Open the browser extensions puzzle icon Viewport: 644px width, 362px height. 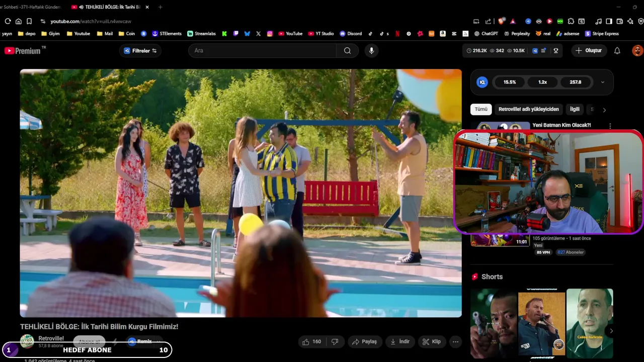click(x=571, y=21)
